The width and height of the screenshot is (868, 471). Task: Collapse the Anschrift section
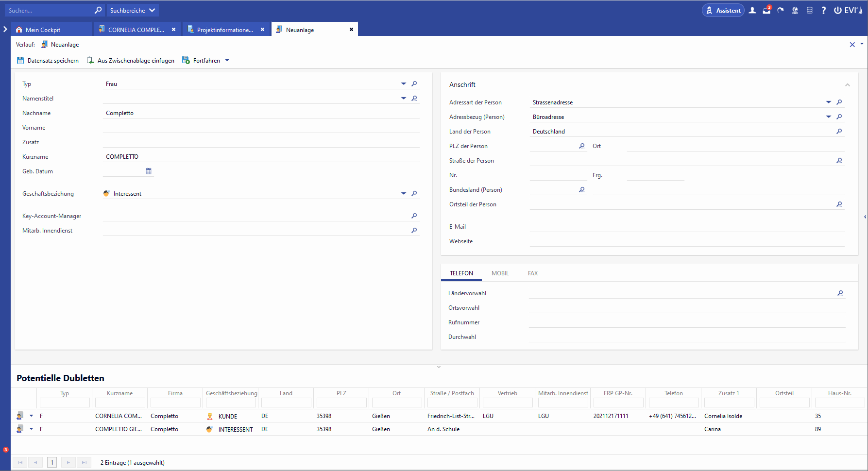[848, 85]
